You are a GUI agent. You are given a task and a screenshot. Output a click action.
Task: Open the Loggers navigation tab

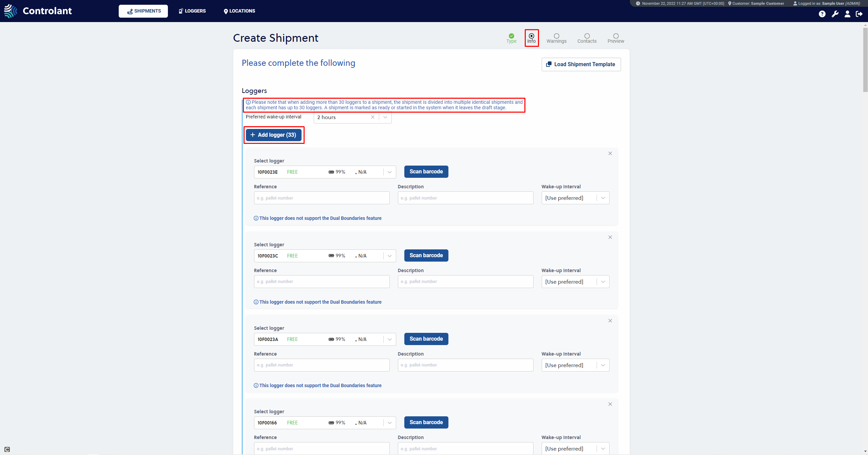tap(192, 11)
